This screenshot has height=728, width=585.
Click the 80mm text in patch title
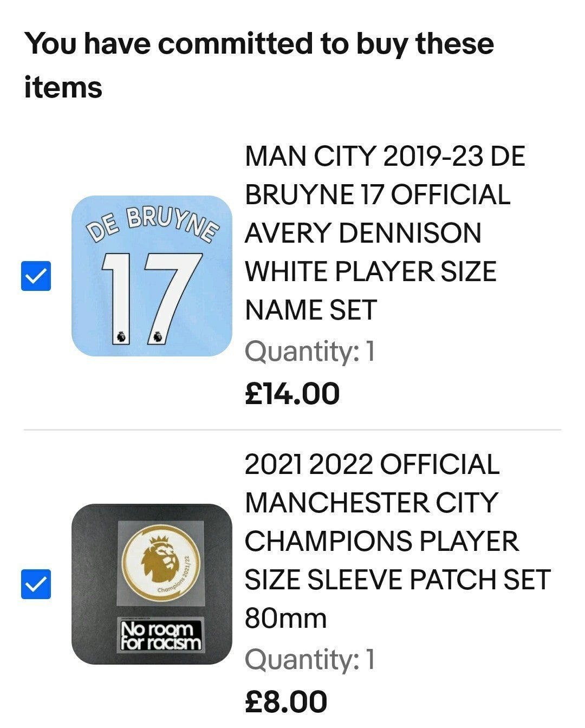pyautogui.click(x=285, y=619)
